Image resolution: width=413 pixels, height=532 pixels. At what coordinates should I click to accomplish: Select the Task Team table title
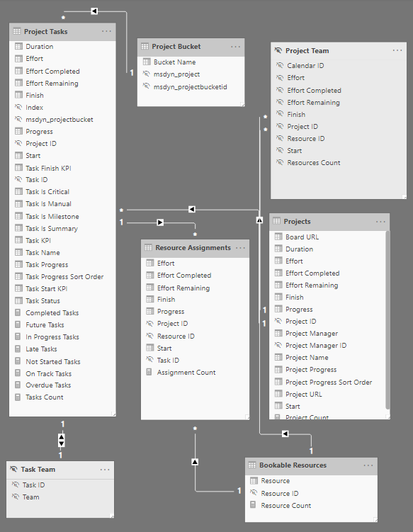tap(38, 470)
